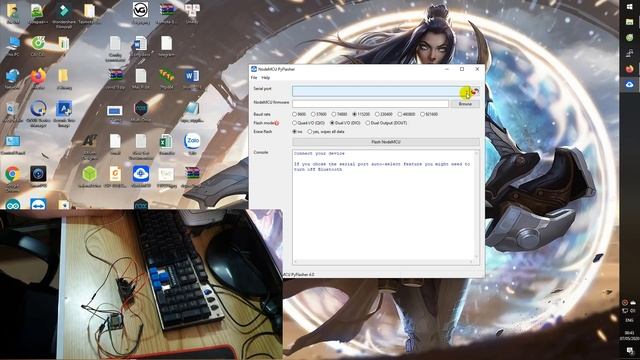Click the Firefox icon in the taskbar
640x360 pixels.
point(629,69)
